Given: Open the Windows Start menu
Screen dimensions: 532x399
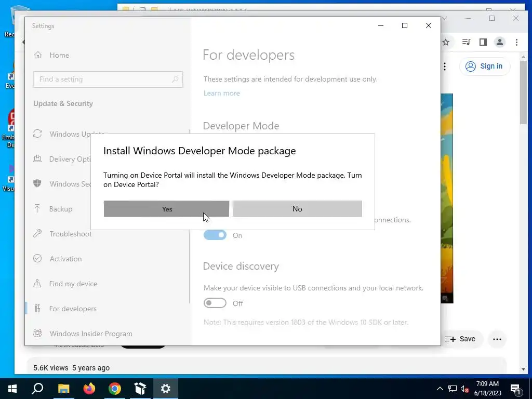Looking at the screenshot, I should pos(12,389).
